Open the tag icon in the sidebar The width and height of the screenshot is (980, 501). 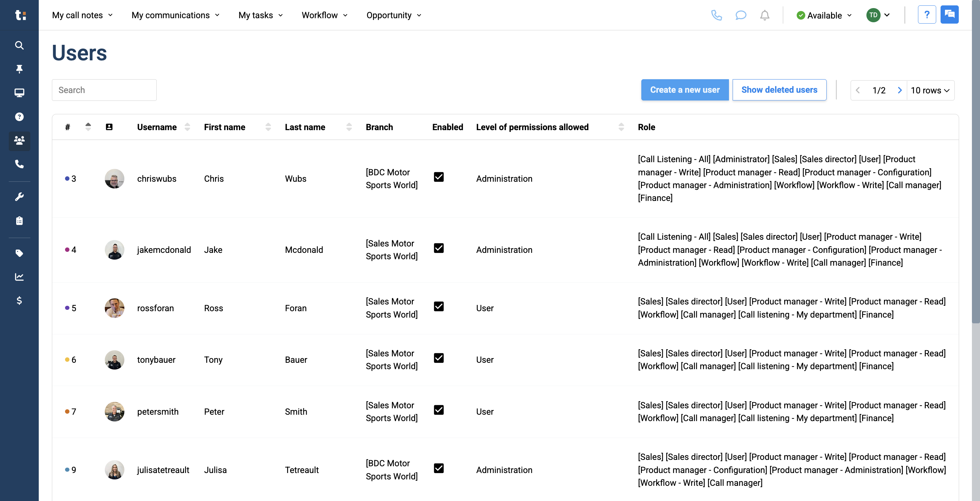pos(19,253)
